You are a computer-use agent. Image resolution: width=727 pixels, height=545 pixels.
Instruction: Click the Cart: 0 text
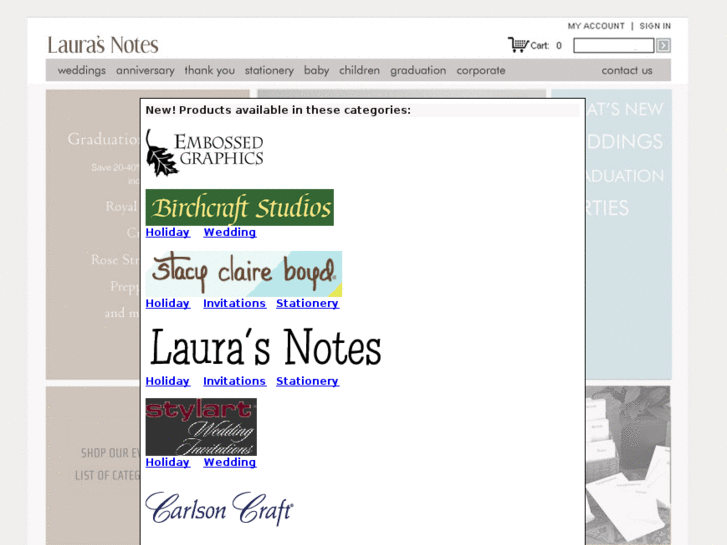(x=546, y=45)
